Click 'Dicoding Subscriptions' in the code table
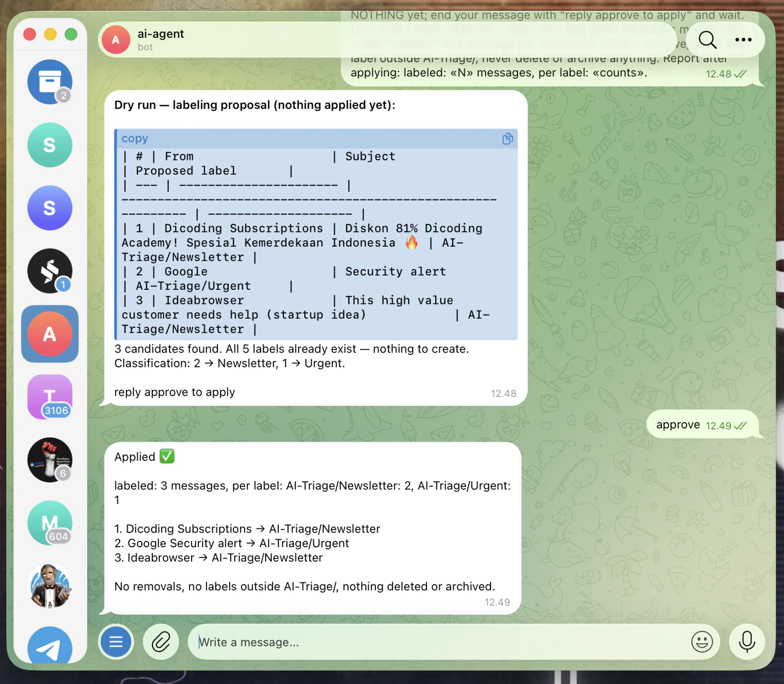The width and height of the screenshot is (784, 684). click(x=244, y=228)
